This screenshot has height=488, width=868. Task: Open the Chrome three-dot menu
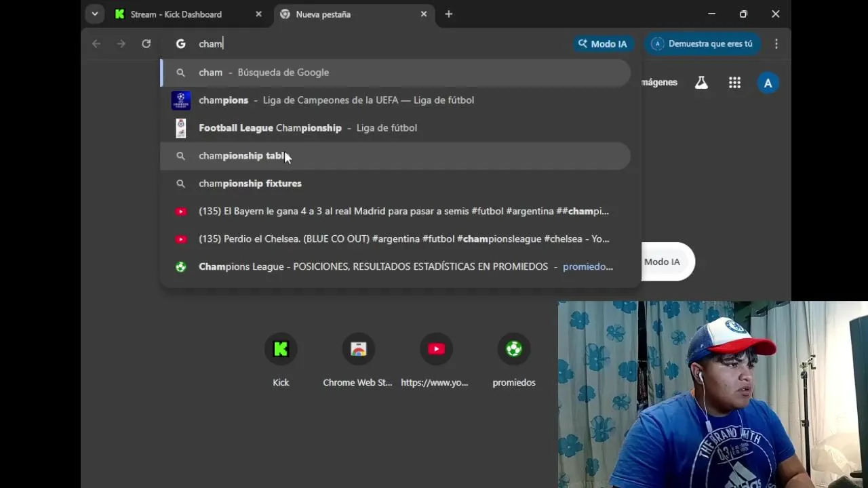(x=776, y=43)
